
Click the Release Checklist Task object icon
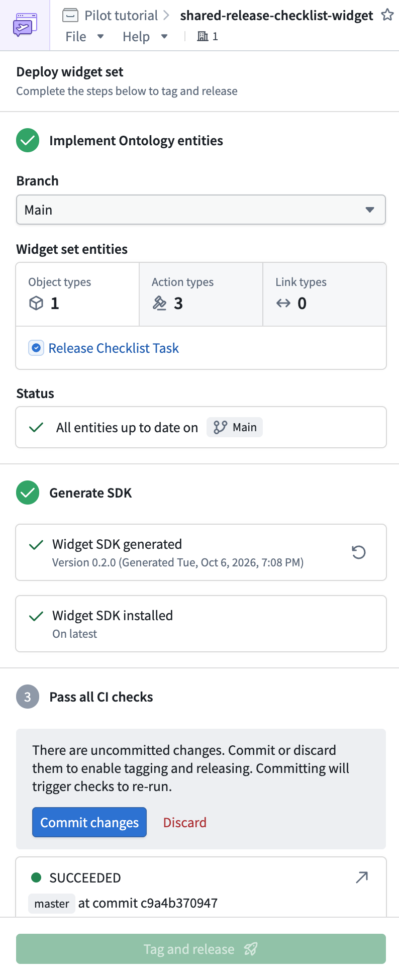coord(36,348)
